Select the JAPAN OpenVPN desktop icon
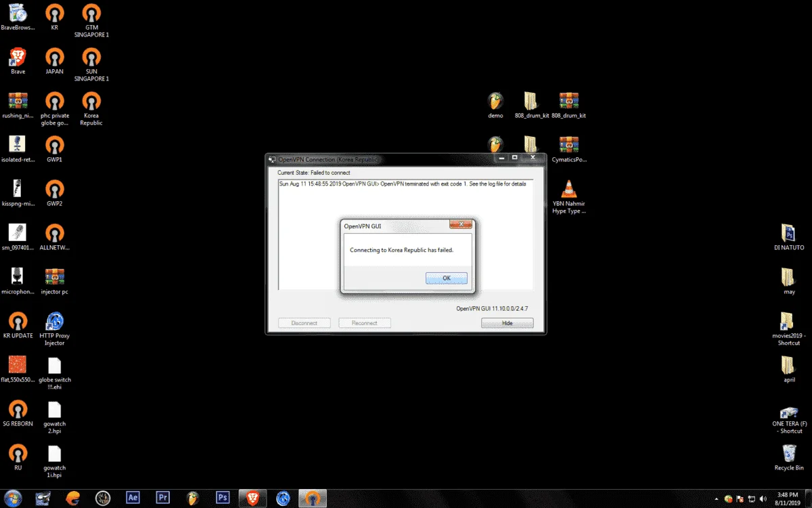Image resolution: width=812 pixels, height=508 pixels. tap(54, 61)
